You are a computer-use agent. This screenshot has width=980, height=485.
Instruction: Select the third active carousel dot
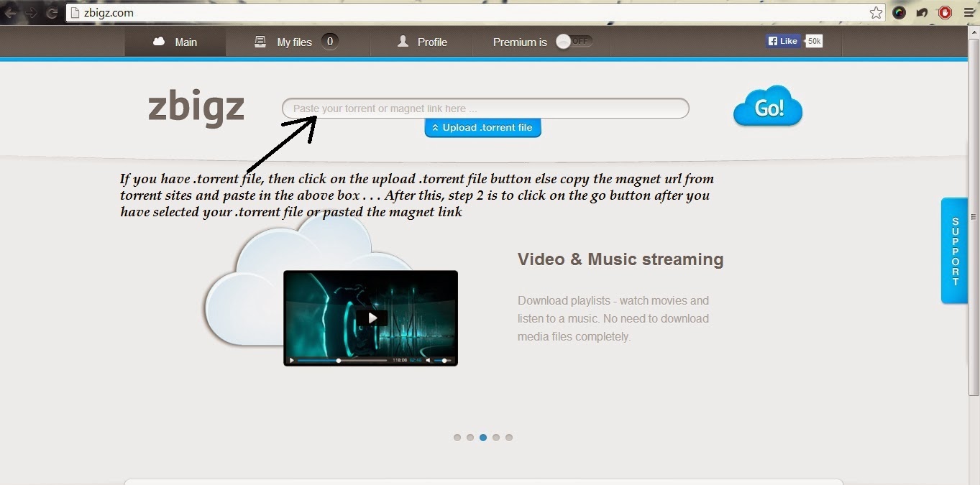pyautogui.click(x=483, y=438)
